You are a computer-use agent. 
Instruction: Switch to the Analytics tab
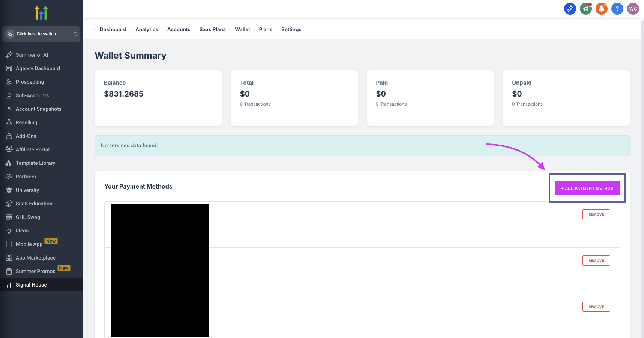pyautogui.click(x=147, y=29)
